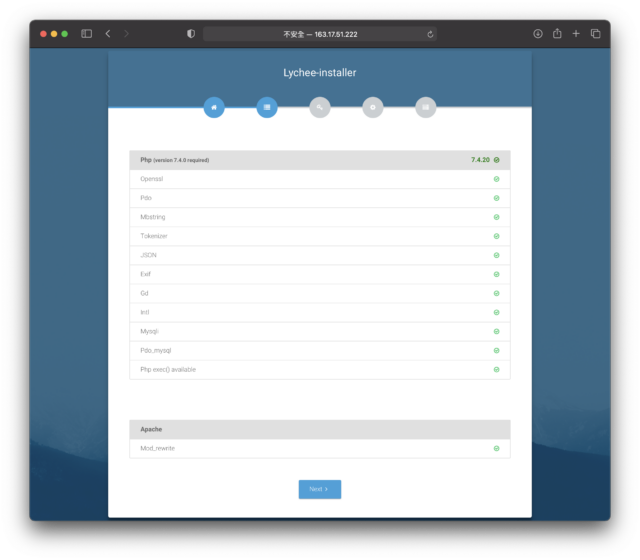Click the Tokenizer status check icon
The image size is (640, 560).
496,236
